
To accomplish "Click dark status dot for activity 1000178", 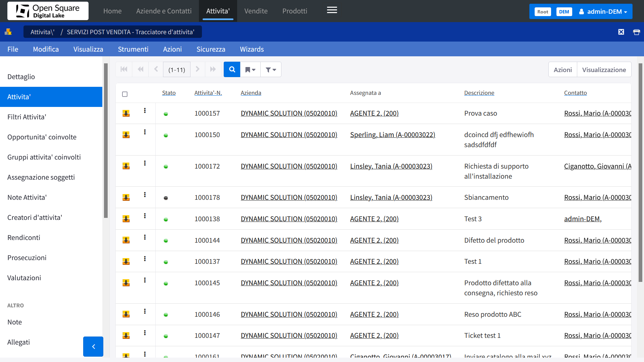I will coord(166,198).
